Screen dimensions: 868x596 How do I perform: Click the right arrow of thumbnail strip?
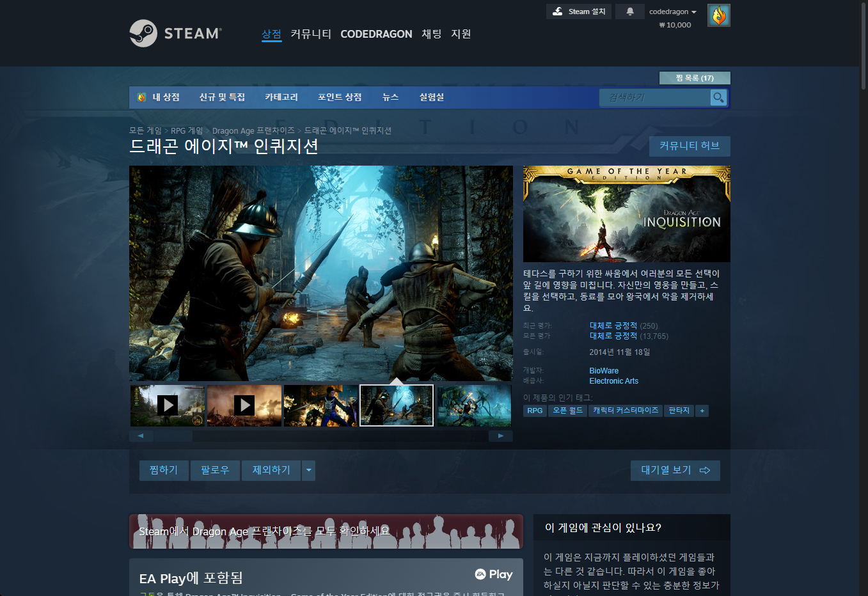pyautogui.click(x=501, y=436)
